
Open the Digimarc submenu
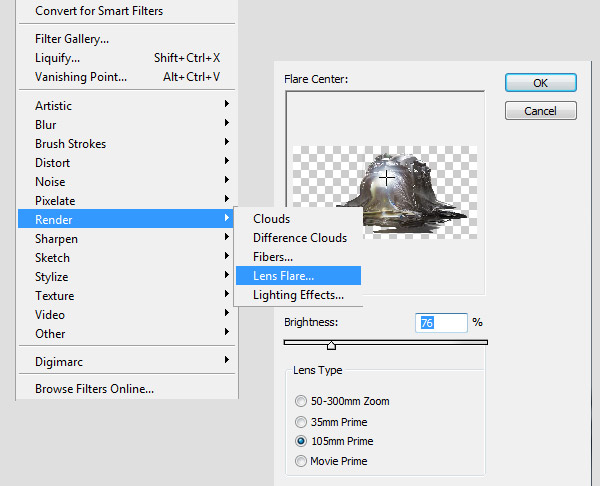pyautogui.click(x=126, y=362)
